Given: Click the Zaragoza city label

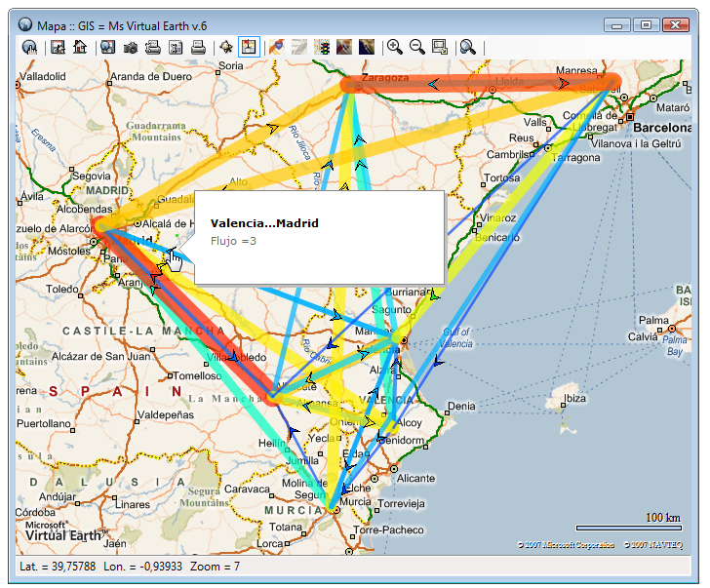Looking at the screenshot, I should tap(385, 78).
